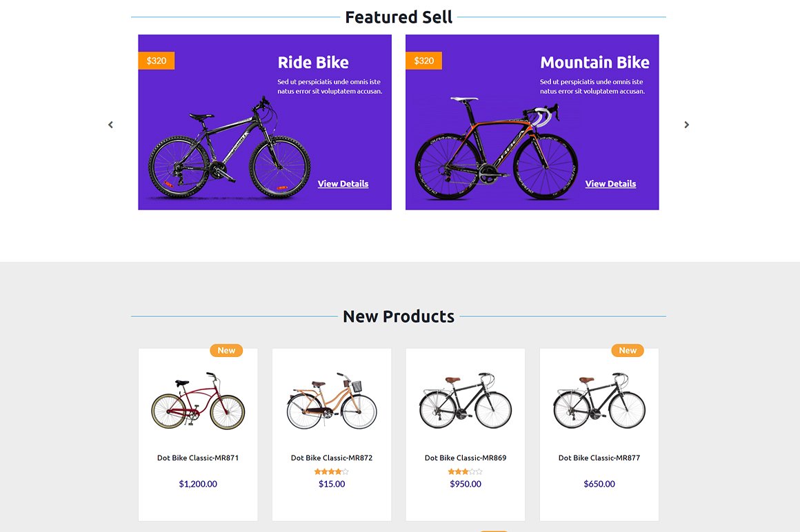
Task: Open the red cruiser bike thumbnail
Action: (198, 402)
